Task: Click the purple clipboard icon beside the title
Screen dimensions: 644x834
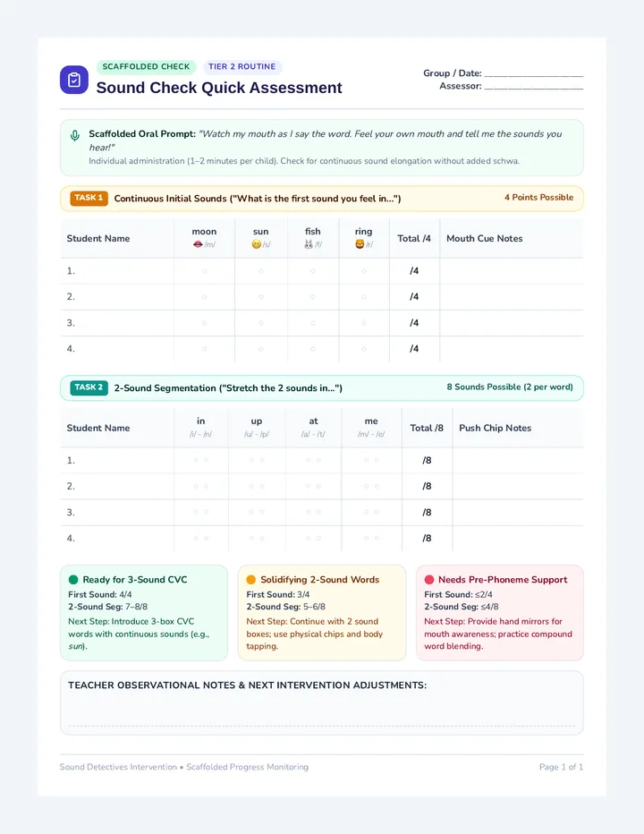Action: pos(74,80)
